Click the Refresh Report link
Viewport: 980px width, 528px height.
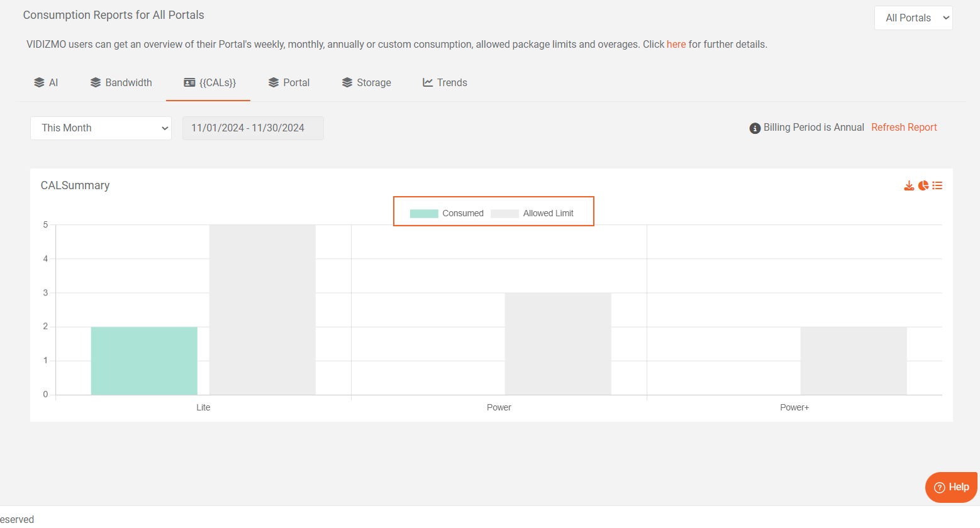point(904,127)
